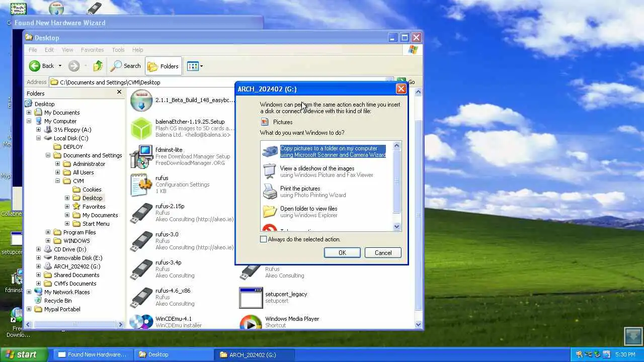The width and height of the screenshot is (644, 362).
Task: Choose the Open folder to view files icon
Action: 270,212
